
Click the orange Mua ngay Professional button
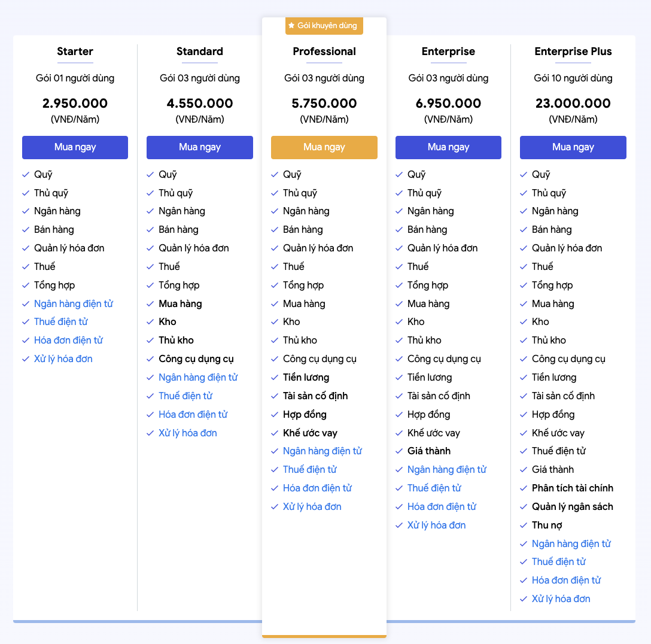coord(324,147)
